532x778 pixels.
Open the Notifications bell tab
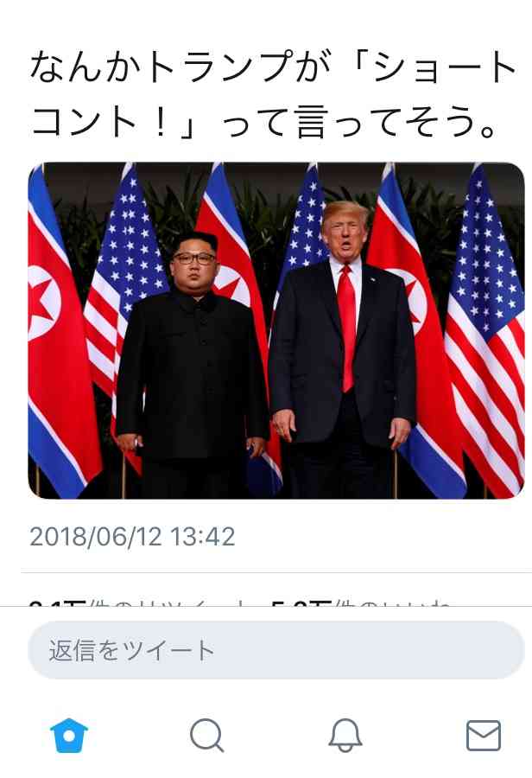pos(345,736)
